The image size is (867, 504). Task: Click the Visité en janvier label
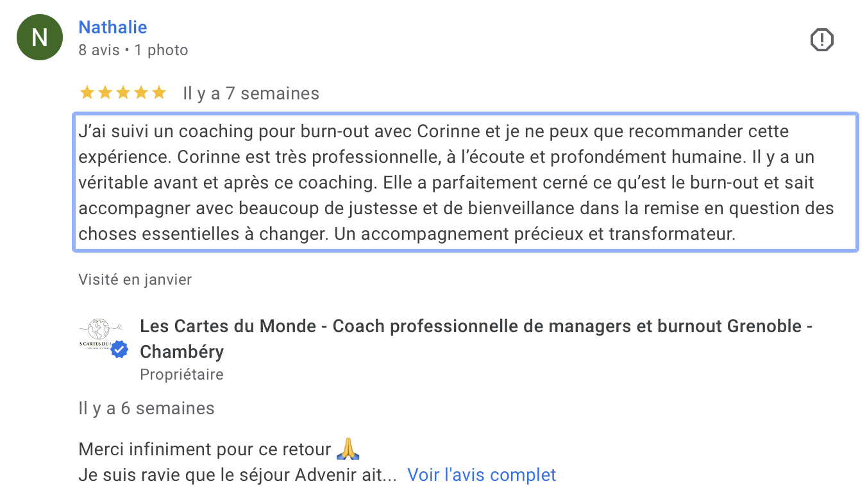tap(135, 280)
